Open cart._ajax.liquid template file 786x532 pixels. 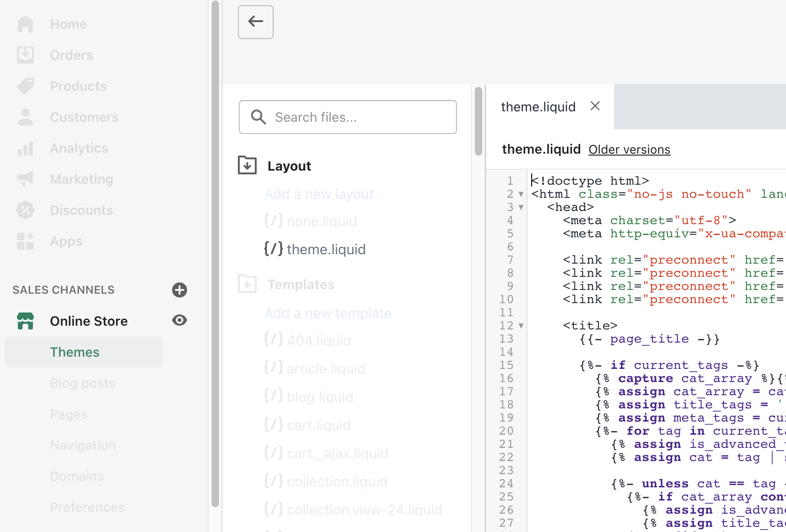338,454
